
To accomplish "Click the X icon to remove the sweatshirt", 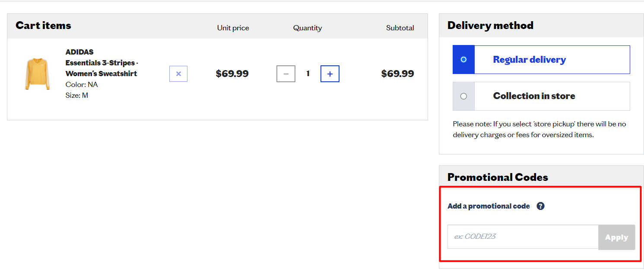I will point(178,74).
